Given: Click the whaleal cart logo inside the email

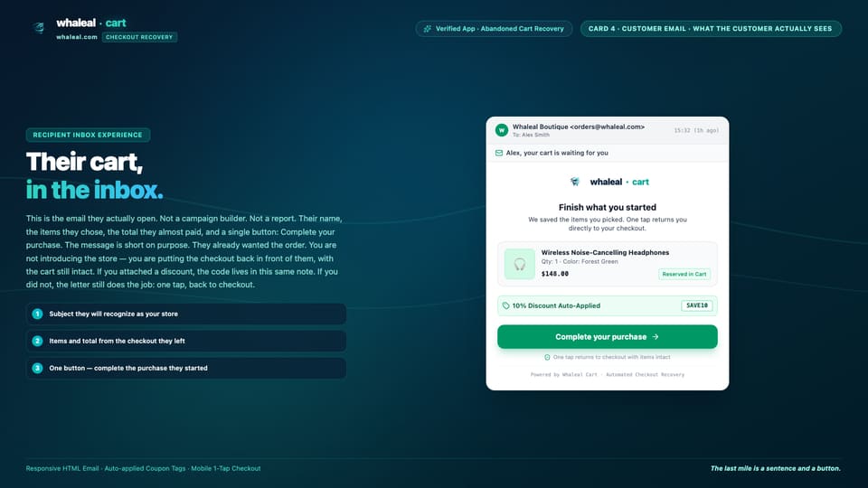Looking at the screenshot, I should point(609,182).
